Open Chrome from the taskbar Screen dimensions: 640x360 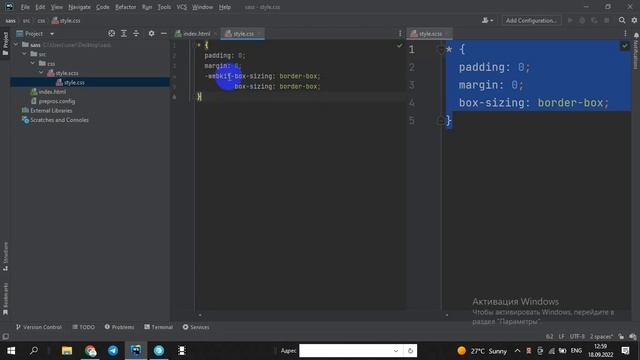[90, 351]
